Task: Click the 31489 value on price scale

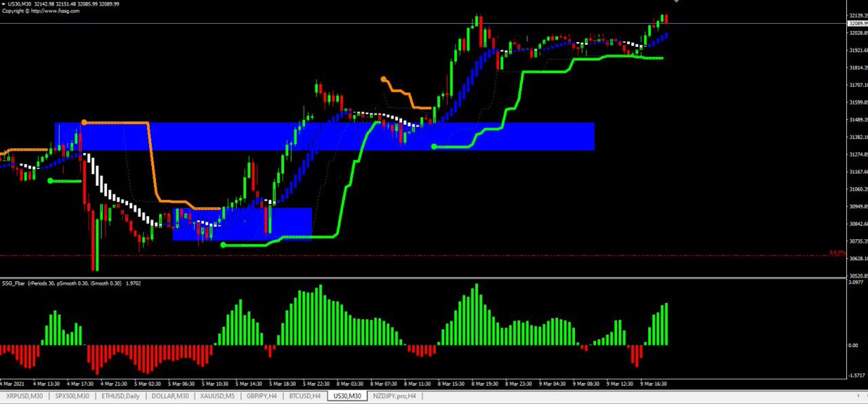Action: click(x=858, y=119)
